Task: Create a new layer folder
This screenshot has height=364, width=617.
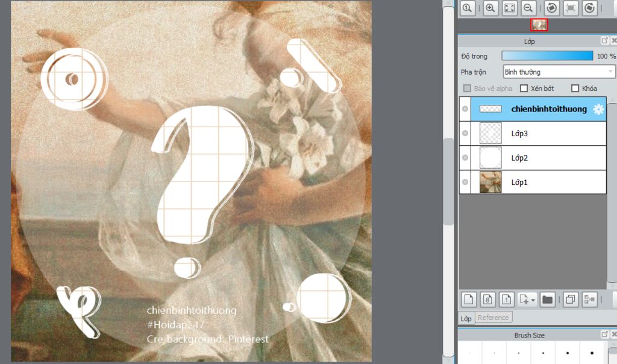Action: pos(547,300)
